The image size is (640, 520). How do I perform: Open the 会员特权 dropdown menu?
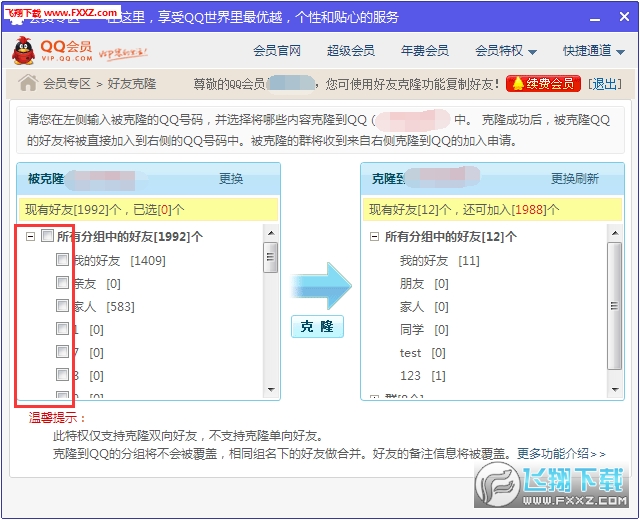click(x=505, y=50)
